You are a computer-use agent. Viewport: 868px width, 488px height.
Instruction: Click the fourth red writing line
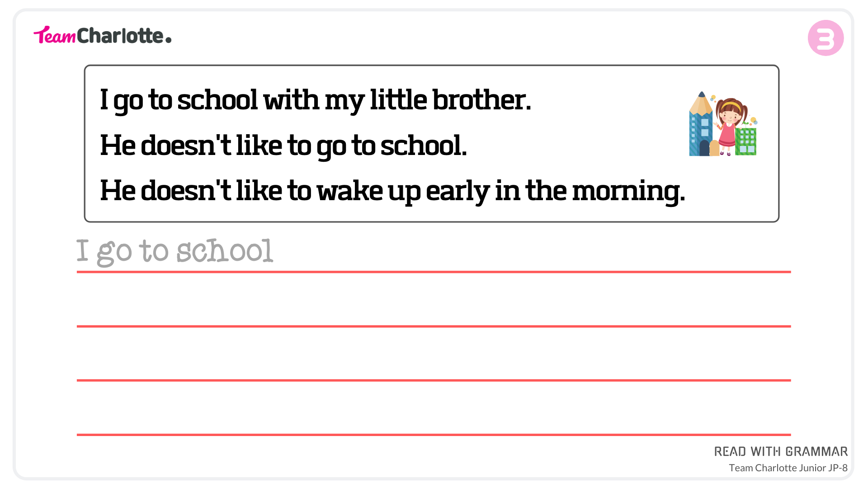tap(434, 435)
